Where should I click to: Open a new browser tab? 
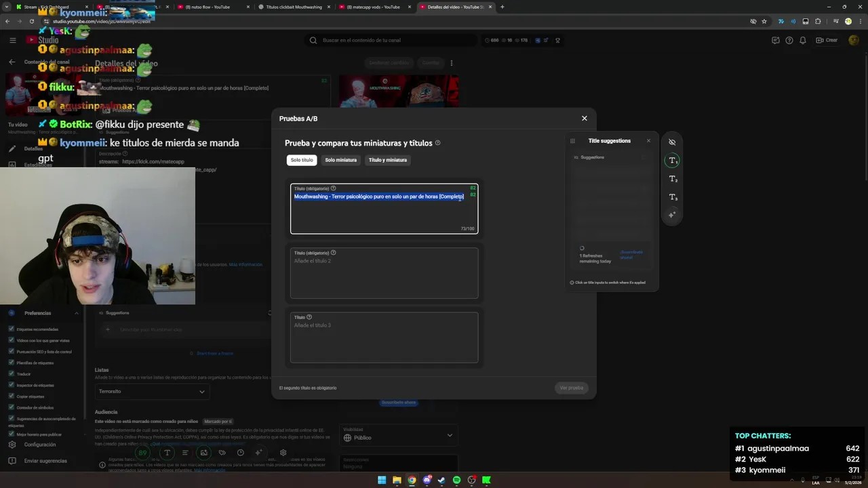502,7
